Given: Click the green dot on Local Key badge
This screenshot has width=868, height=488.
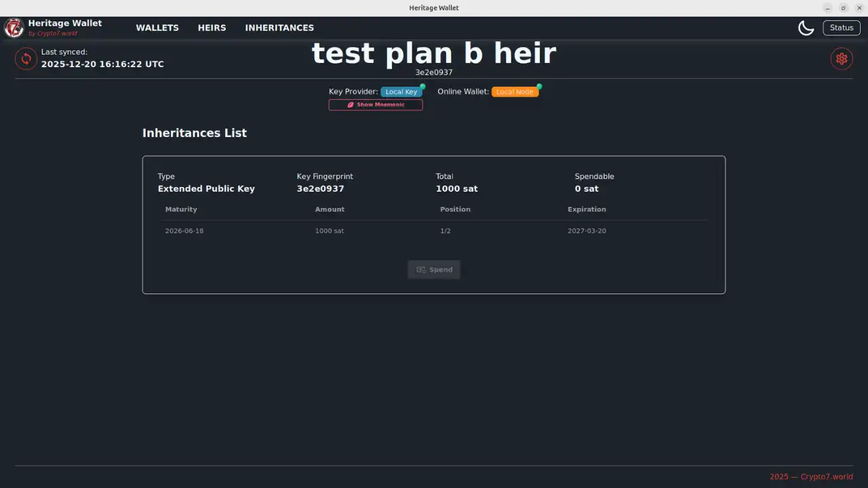Looking at the screenshot, I should [422, 87].
